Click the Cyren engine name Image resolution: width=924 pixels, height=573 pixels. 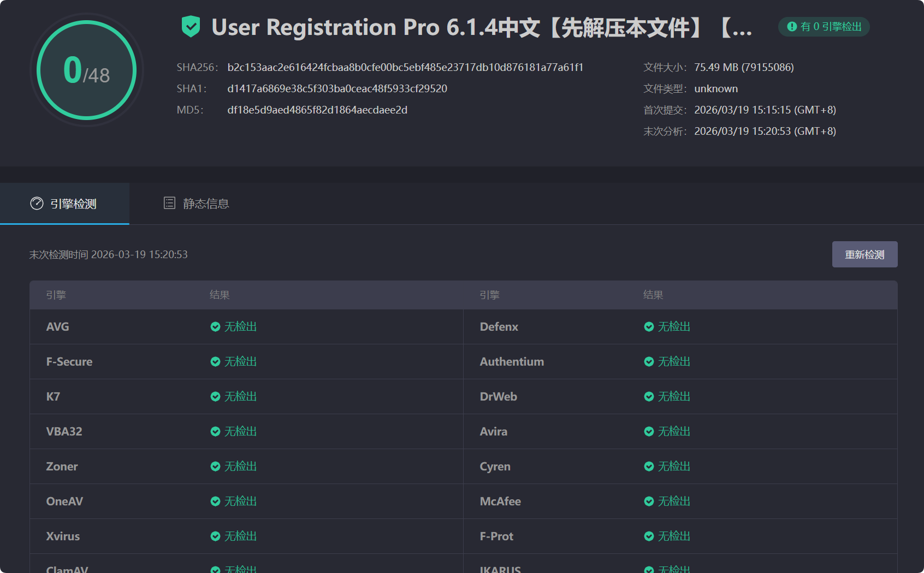495,467
